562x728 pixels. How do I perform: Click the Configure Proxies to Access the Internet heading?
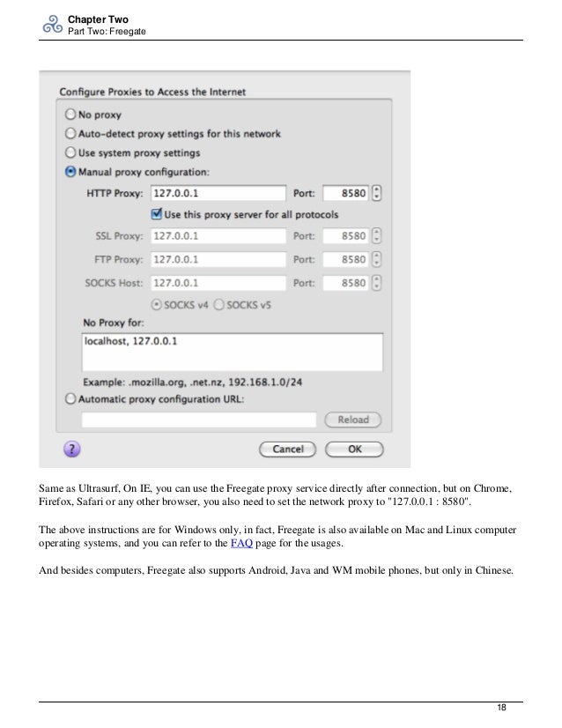(152, 92)
